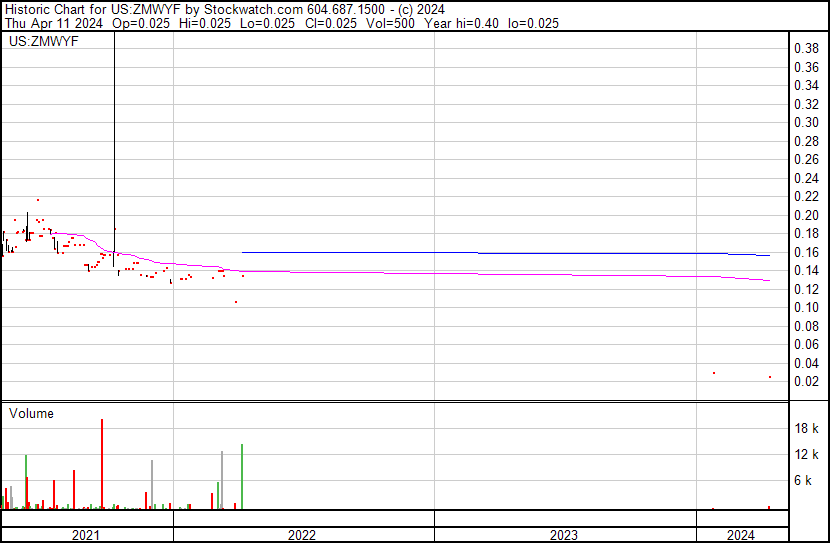This screenshot has width=830, height=543.
Task: Click the blue moving average line
Action: tap(500, 253)
